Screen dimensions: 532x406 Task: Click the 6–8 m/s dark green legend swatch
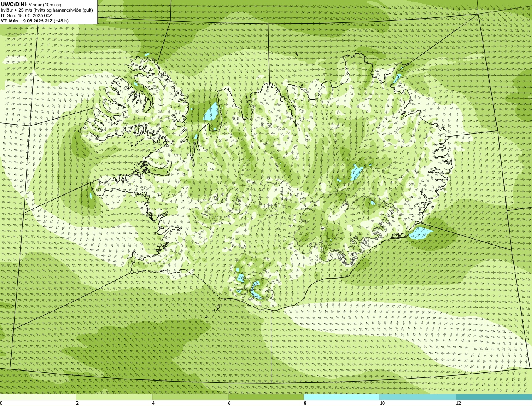(x=266, y=397)
